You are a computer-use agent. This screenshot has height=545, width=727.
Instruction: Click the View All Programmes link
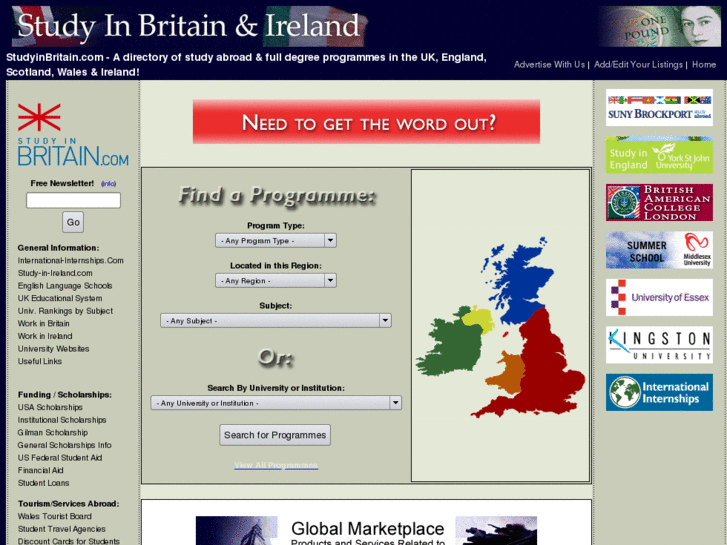tap(276, 465)
